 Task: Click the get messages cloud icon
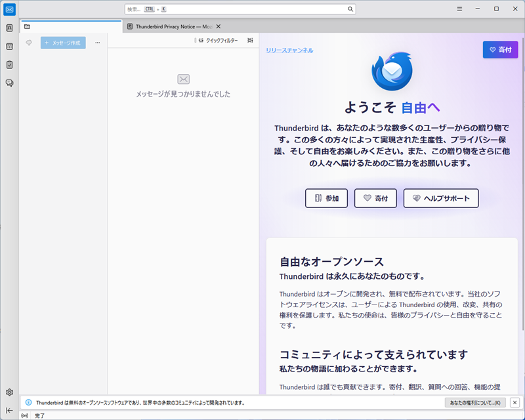click(29, 43)
